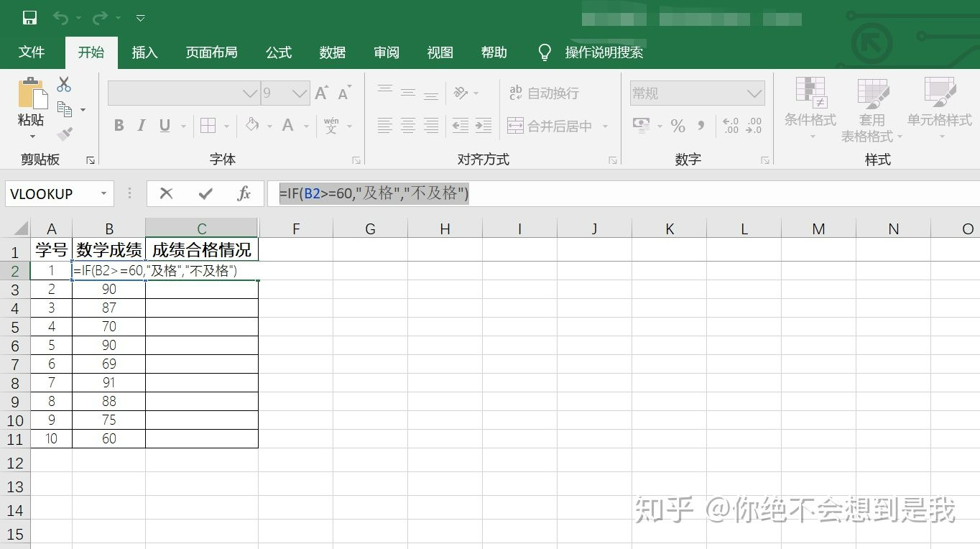Expand the 粘贴 dropdown arrow
This screenshot has height=549, width=980.
32,137
